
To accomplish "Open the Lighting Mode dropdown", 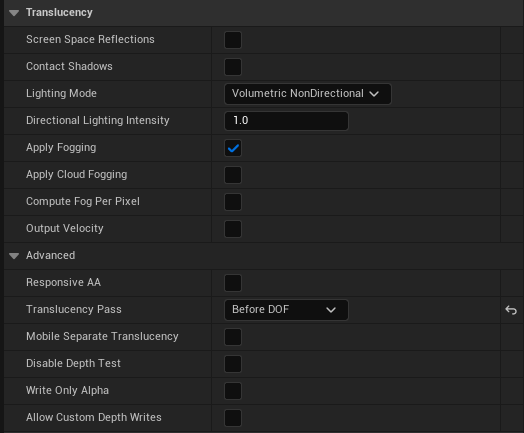I will click(308, 94).
